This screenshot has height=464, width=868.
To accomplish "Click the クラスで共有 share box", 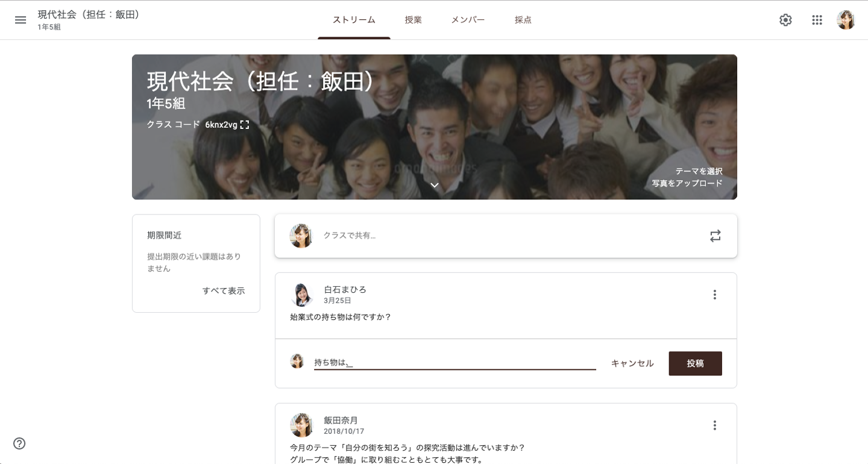I will [506, 236].
